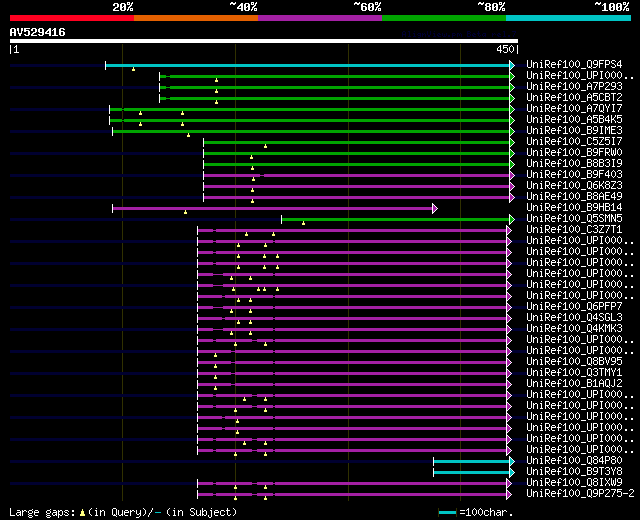Image resolution: width=640 pixels, height=520 pixels.
Task: Select the UniRef100_B9FRW0 label
Action: coord(574,152)
